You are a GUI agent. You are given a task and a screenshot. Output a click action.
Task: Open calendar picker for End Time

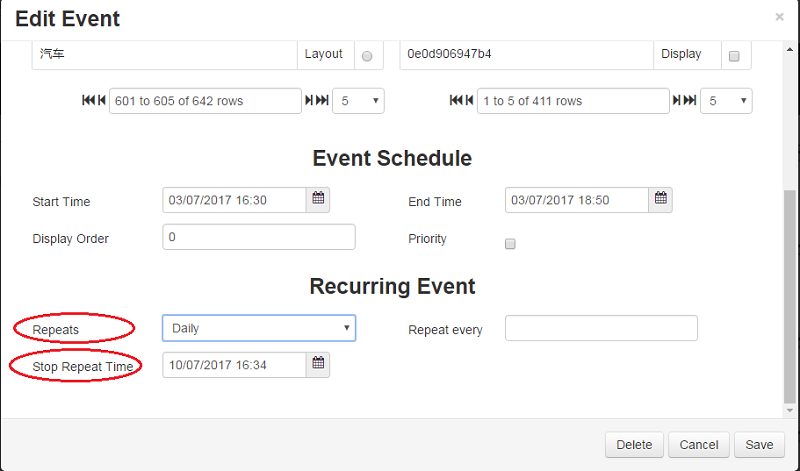click(661, 199)
